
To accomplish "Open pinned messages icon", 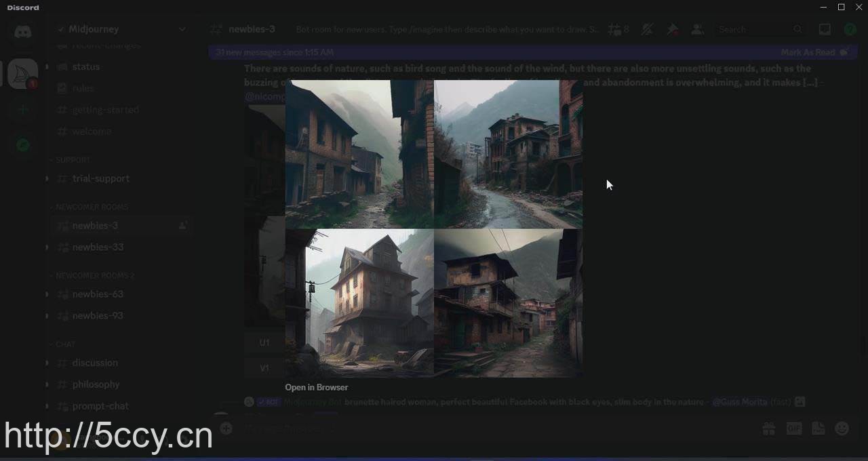I will pyautogui.click(x=672, y=29).
